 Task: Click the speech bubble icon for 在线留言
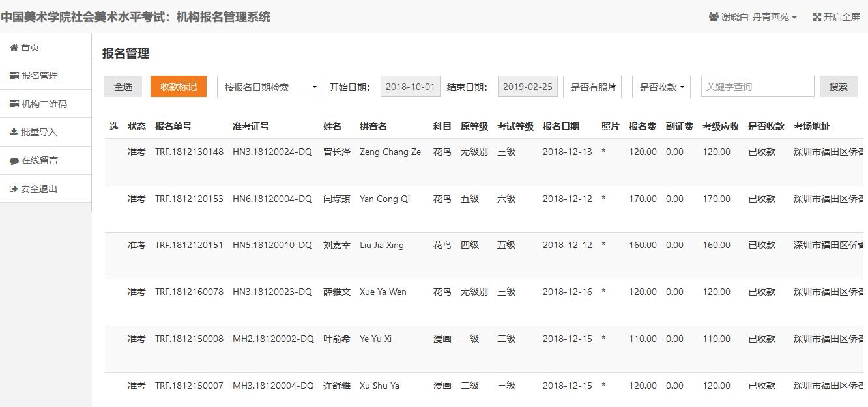(x=14, y=161)
